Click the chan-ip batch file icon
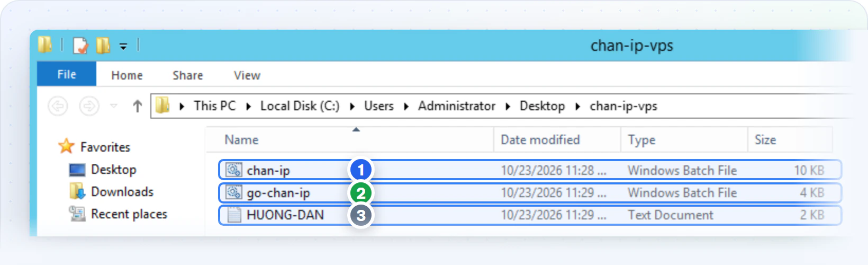 point(234,170)
